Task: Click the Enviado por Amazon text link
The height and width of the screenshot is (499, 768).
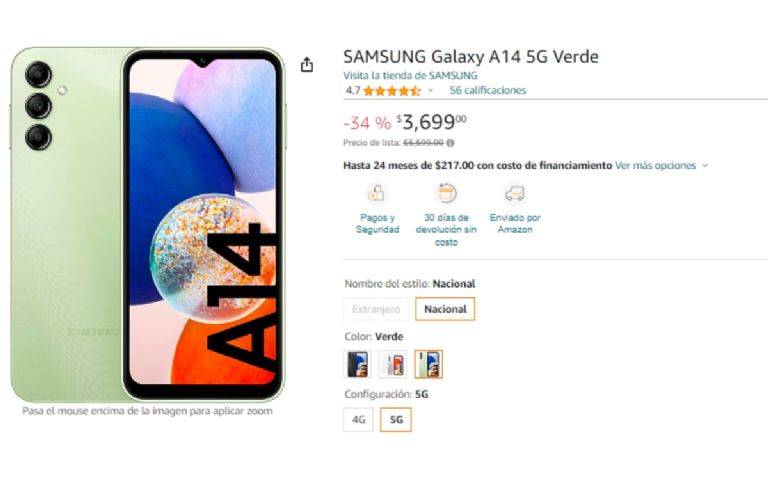Action: [x=515, y=223]
